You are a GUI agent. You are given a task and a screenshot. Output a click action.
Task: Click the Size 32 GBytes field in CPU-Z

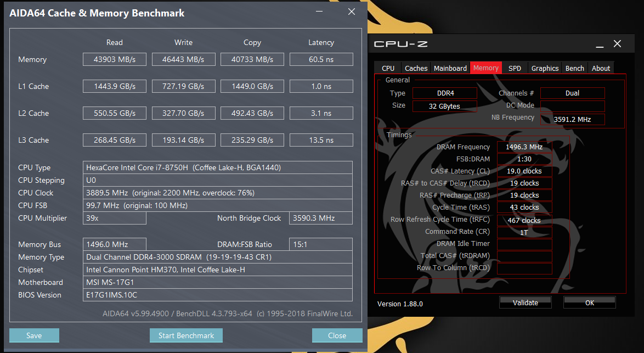click(445, 106)
